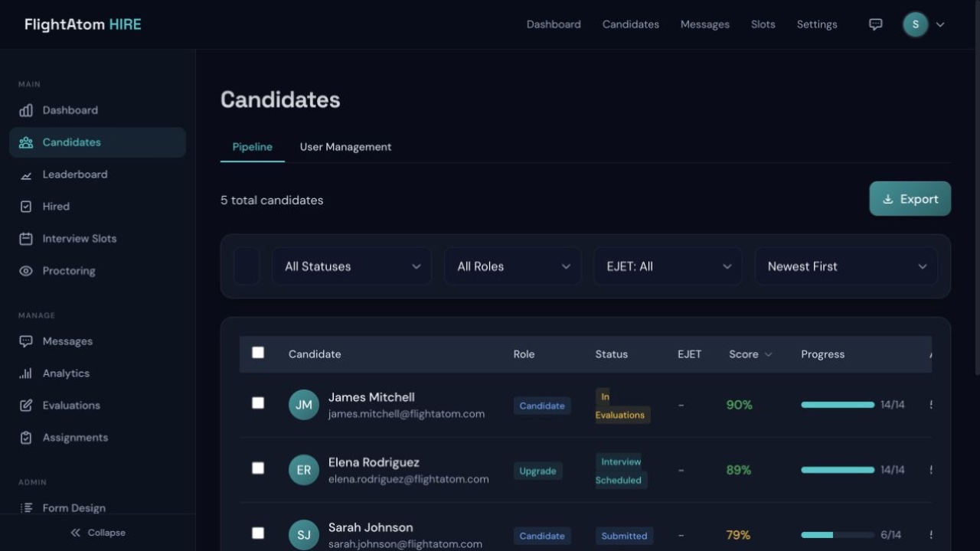
Task: Open the Analytics sidebar link
Action: (97, 373)
